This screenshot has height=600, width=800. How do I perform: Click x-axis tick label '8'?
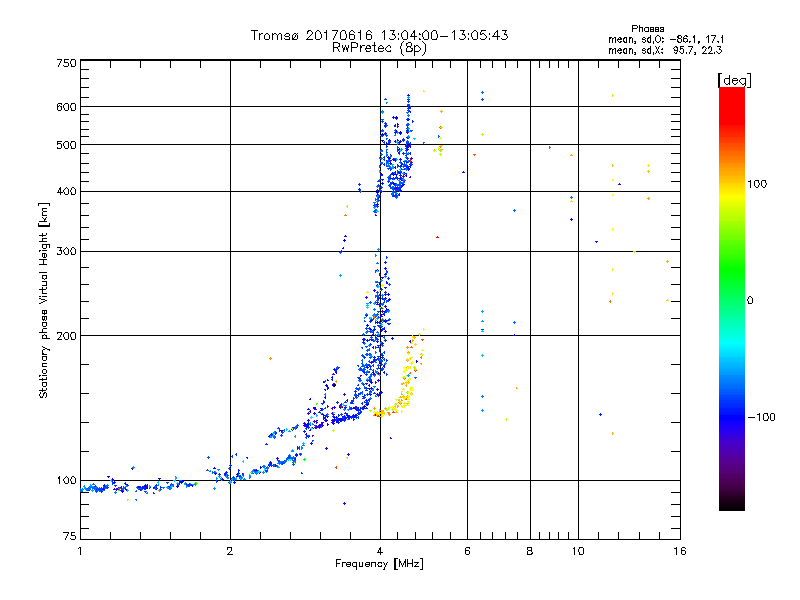530,551
